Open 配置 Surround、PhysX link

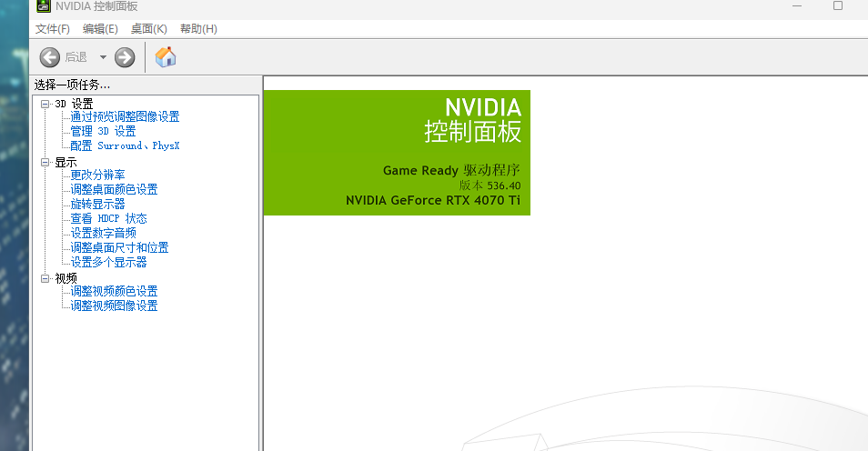pyautogui.click(x=125, y=145)
